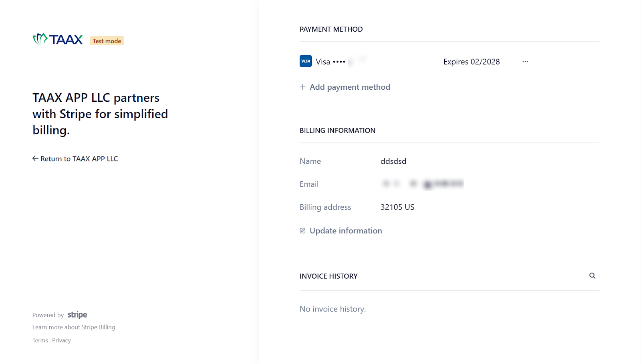
Task: Click the back arrow icon
Action: point(35,159)
